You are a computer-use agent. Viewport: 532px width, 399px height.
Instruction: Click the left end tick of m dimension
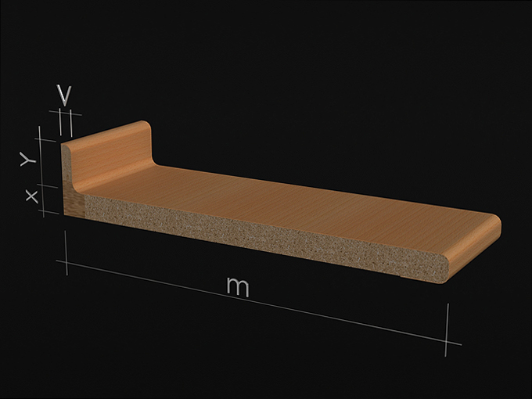click(66, 253)
